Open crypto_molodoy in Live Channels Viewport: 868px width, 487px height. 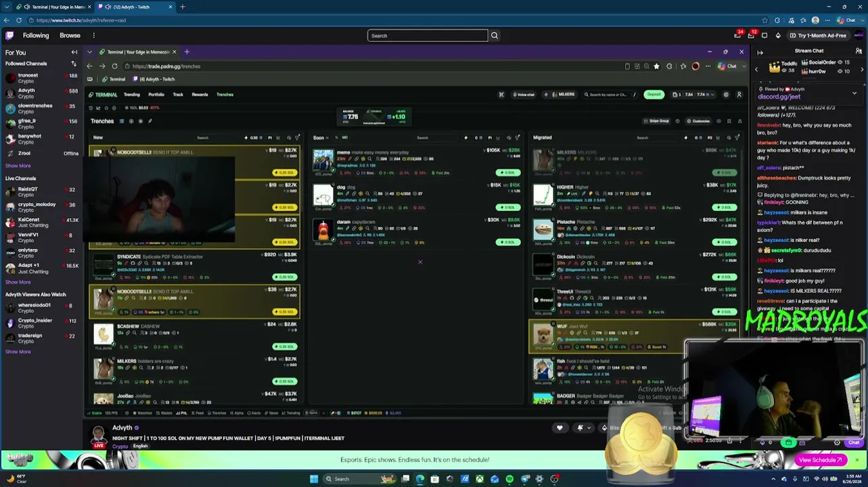[41, 207]
